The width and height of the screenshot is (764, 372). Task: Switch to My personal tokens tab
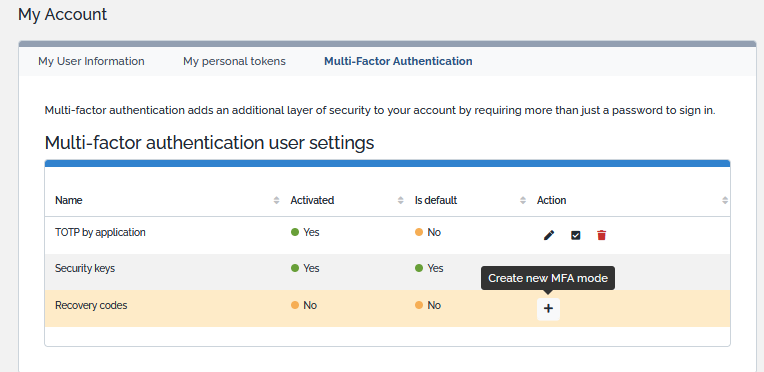[234, 61]
